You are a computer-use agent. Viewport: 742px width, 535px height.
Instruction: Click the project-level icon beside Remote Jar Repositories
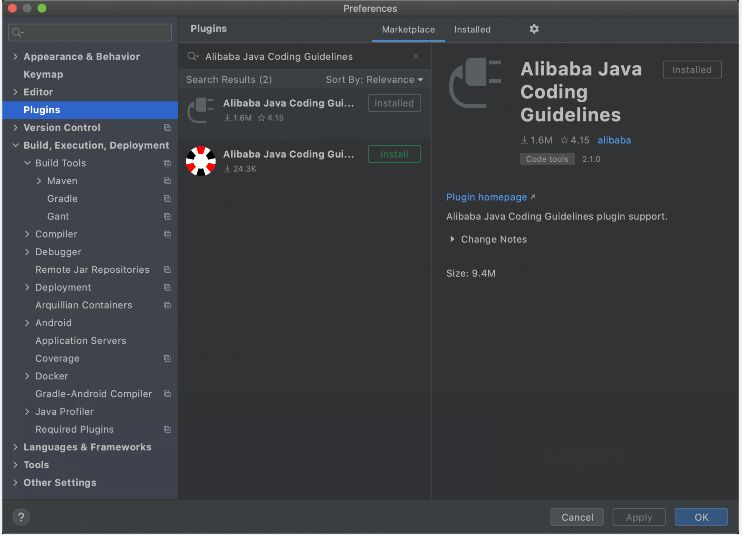pyautogui.click(x=167, y=270)
